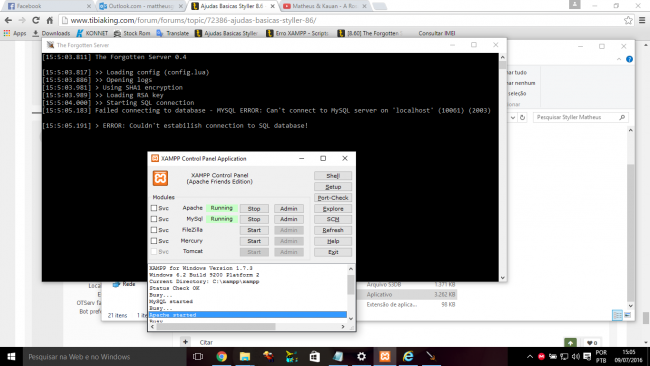This screenshot has width=650, height=366.
Task: Click the Pesquisar Styller Matheus search field
Action: (580, 117)
